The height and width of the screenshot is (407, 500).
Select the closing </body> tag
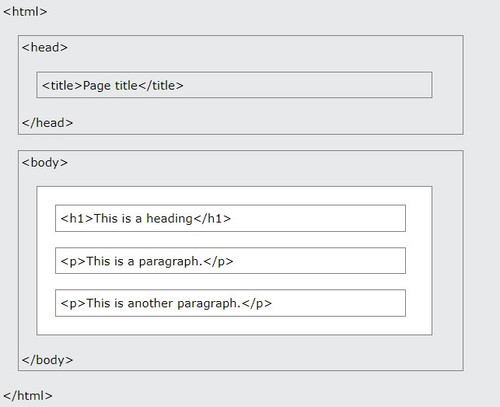[x=47, y=360]
